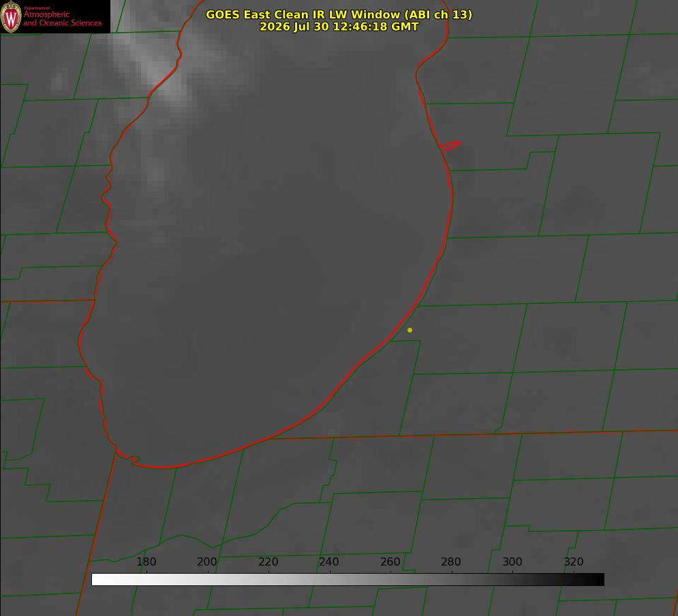Screen dimensions: 678x616
Task: Pick the 260 colorbar label
Action: pyautogui.click(x=390, y=561)
